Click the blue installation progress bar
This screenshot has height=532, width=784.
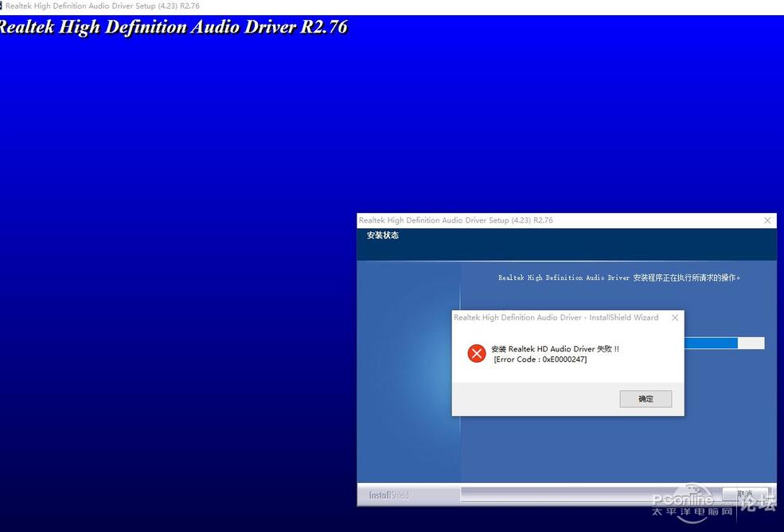724,343
